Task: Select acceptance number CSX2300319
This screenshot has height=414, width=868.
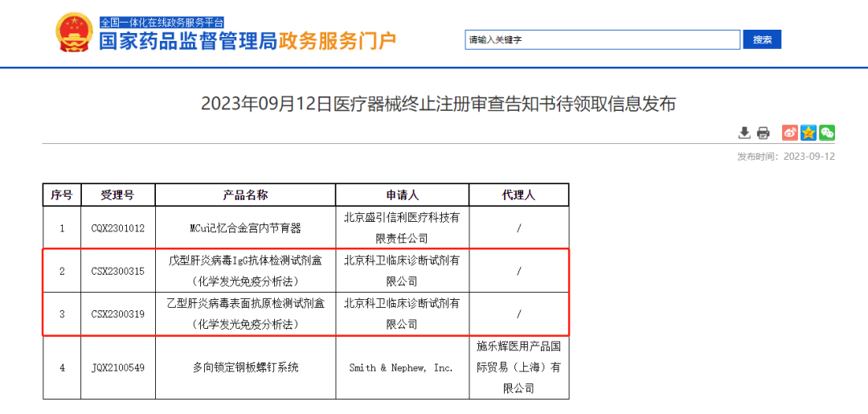Action: [118, 314]
